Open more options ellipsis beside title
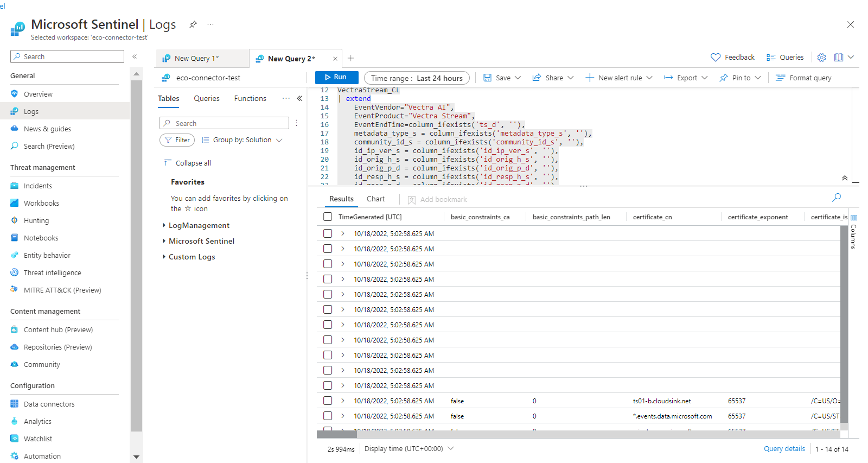The image size is (868, 463). 210,24
